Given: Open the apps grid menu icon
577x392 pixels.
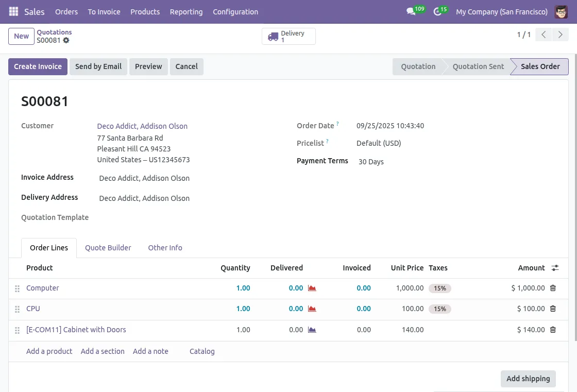Looking at the screenshot, I should pyautogui.click(x=13, y=11).
